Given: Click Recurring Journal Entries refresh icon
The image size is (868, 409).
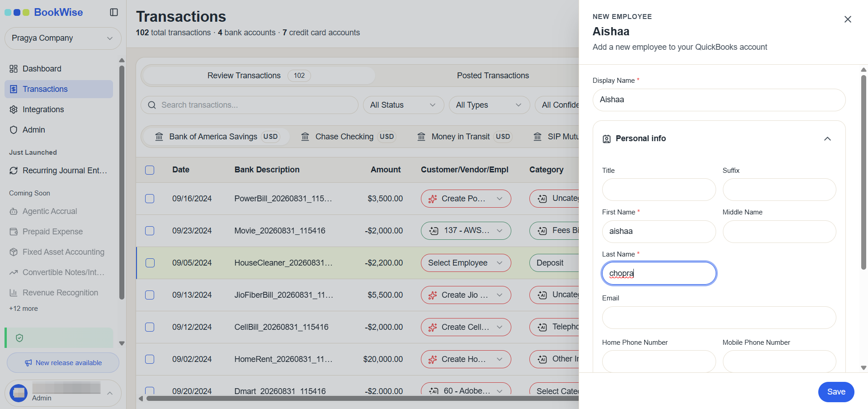Looking at the screenshot, I should (x=14, y=171).
